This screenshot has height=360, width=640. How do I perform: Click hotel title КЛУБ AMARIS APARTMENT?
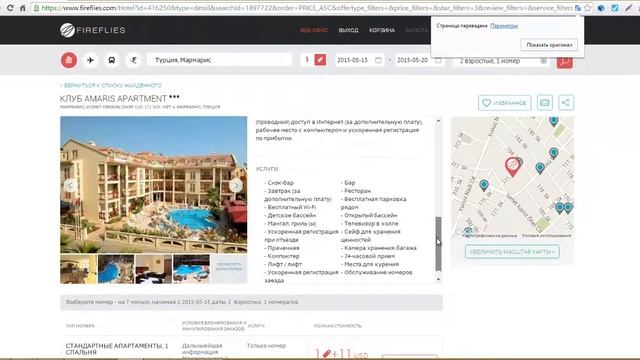pos(113,99)
